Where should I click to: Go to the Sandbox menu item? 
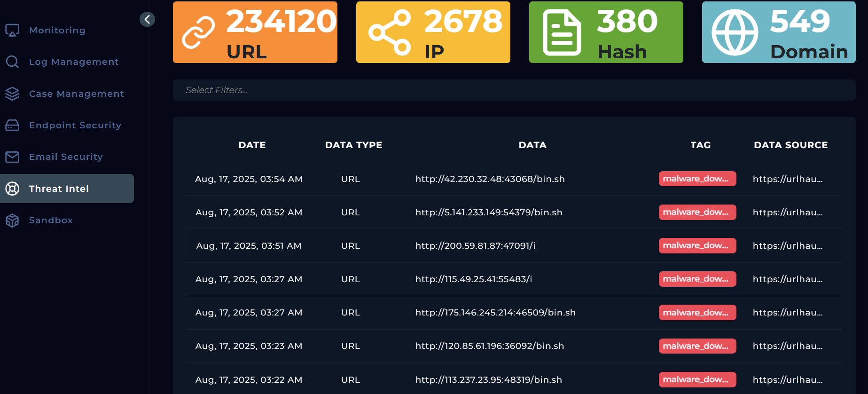51,221
